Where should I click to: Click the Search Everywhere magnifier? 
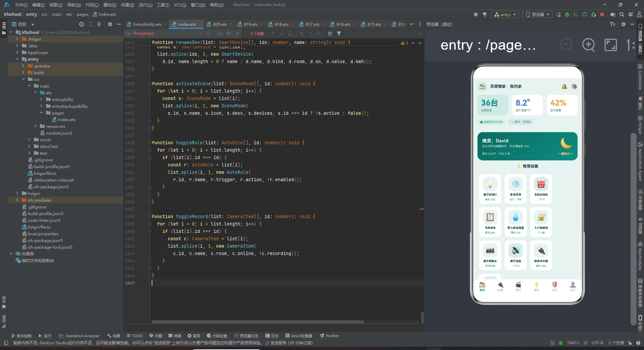(622, 14)
